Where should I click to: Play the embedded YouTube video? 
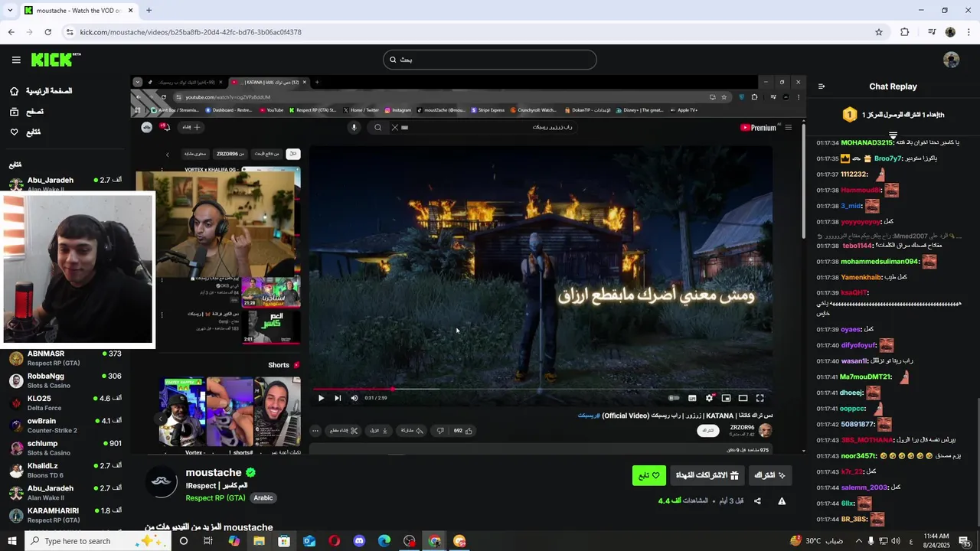(321, 398)
